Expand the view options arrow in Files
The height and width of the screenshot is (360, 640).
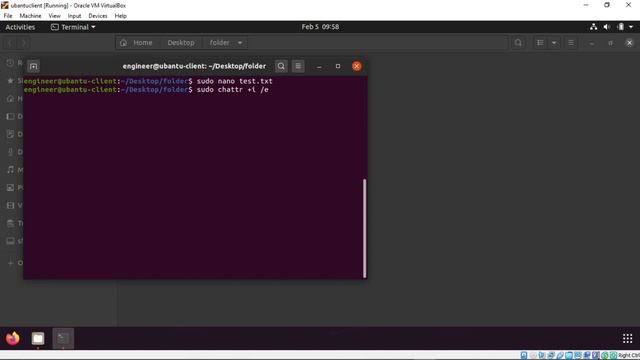pos(554,43)
